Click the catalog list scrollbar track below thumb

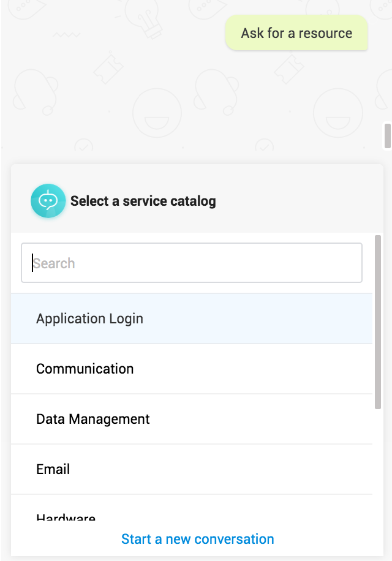pos(378,465)
